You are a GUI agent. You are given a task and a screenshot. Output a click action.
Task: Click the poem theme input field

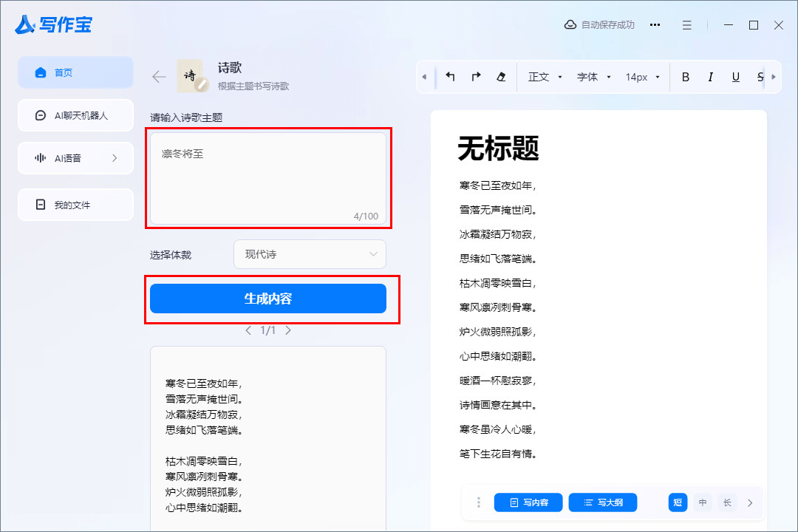click(268, 177)
